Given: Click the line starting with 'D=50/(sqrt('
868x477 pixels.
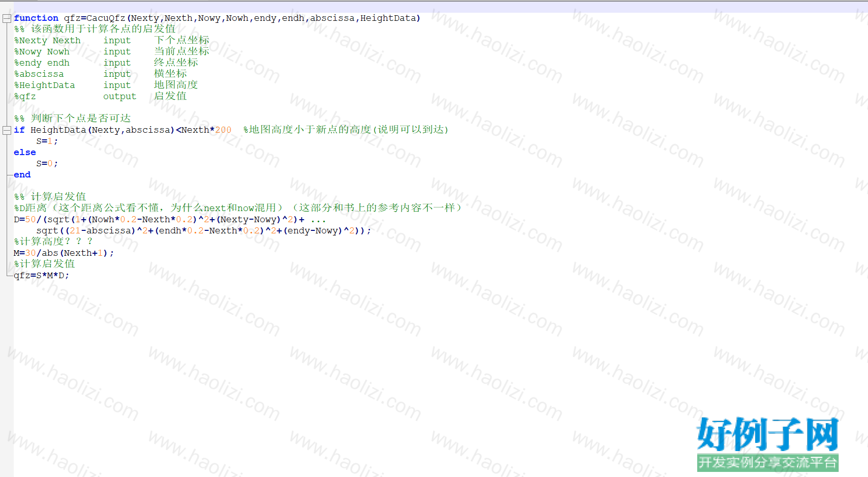Looking at the screenshot, I should 170,219.
